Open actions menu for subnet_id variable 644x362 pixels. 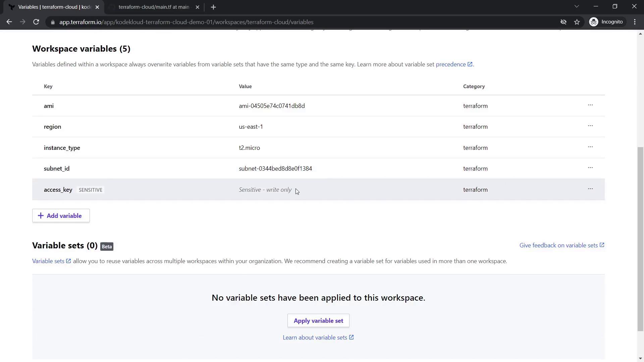[x=590, y=168]
